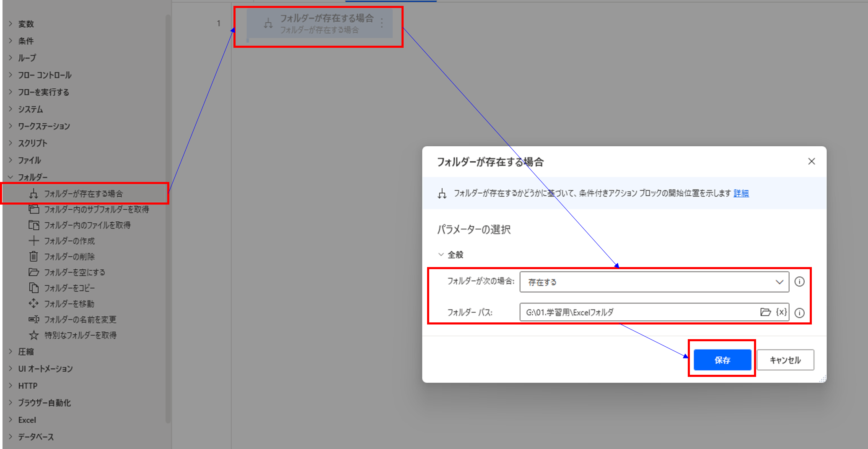
Task: Expand the 圧縮 category
Action: pos(10,351)
